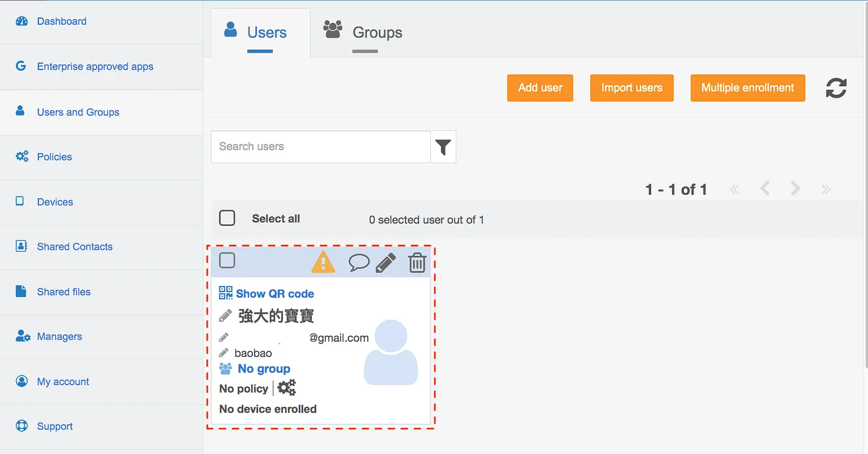The height and width of the screenshot is (454, 868).
Task: Click the Google G icon in sidebar
Action: (x=21, y=66)
